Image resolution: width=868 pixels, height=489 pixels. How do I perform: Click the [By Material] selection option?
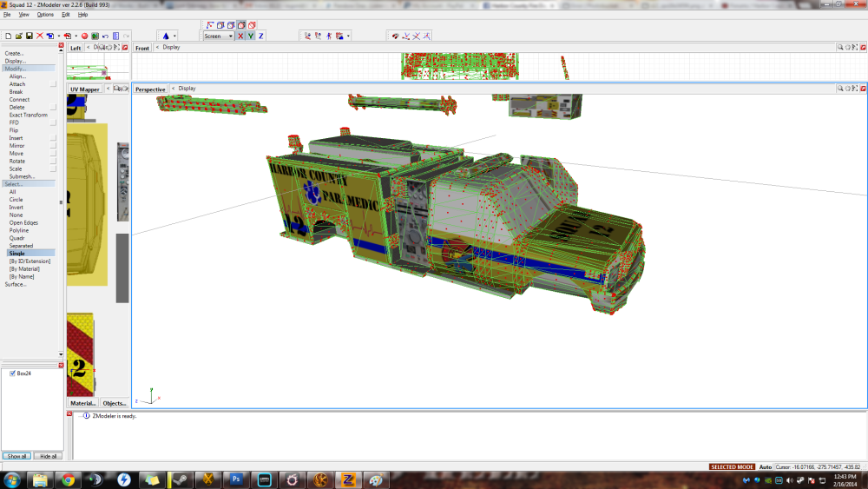[x=24, y=268]
